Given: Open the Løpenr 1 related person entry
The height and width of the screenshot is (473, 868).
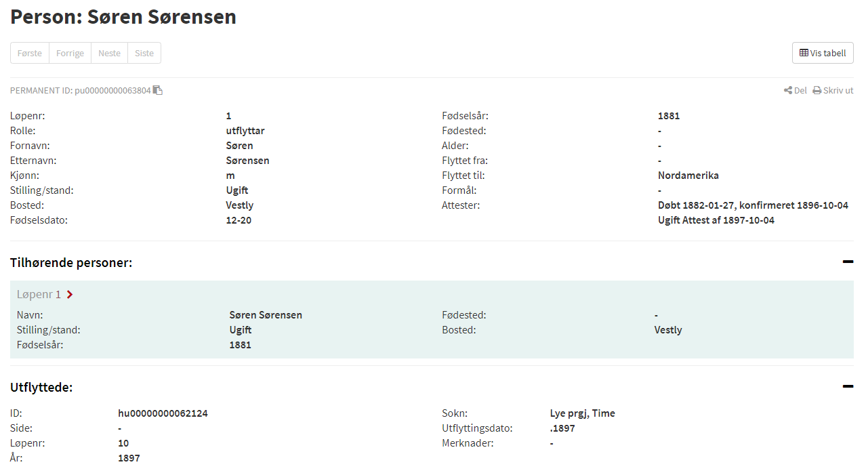Looking at the screenshot, I should pos(39,294).
